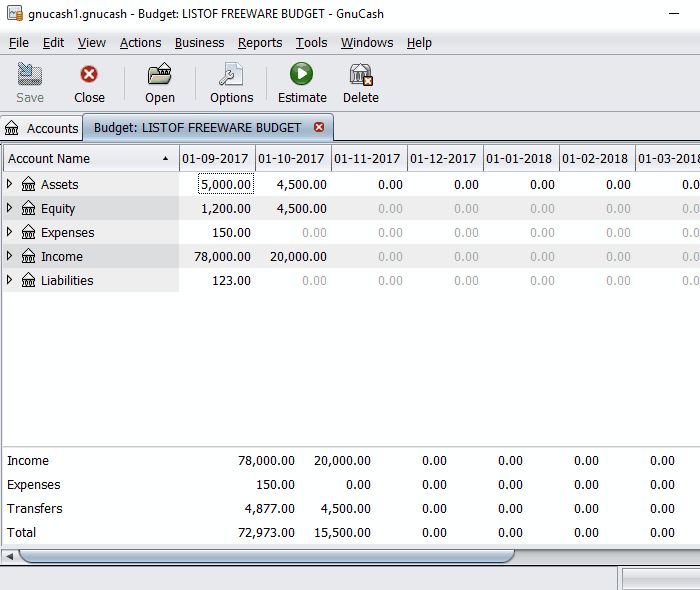Viewport: 700px width, 590px height.
Task: Click the red Close toolbar icon
Action: (x=89, y=74)
